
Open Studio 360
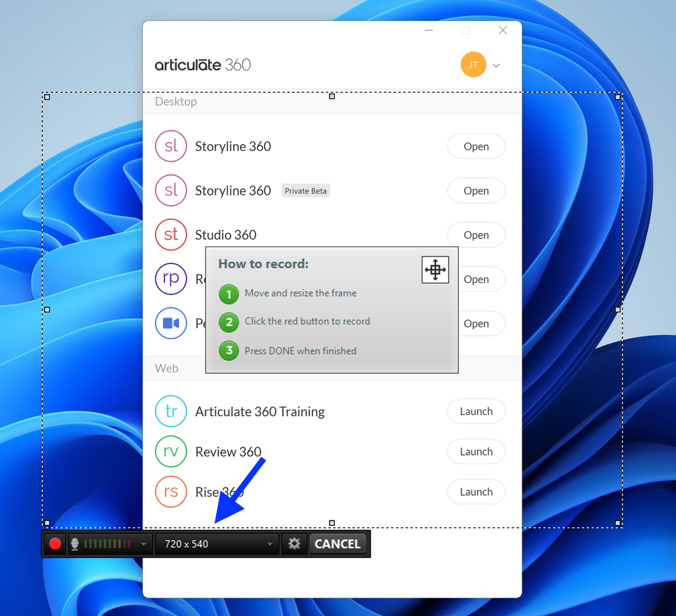[476, 235]
